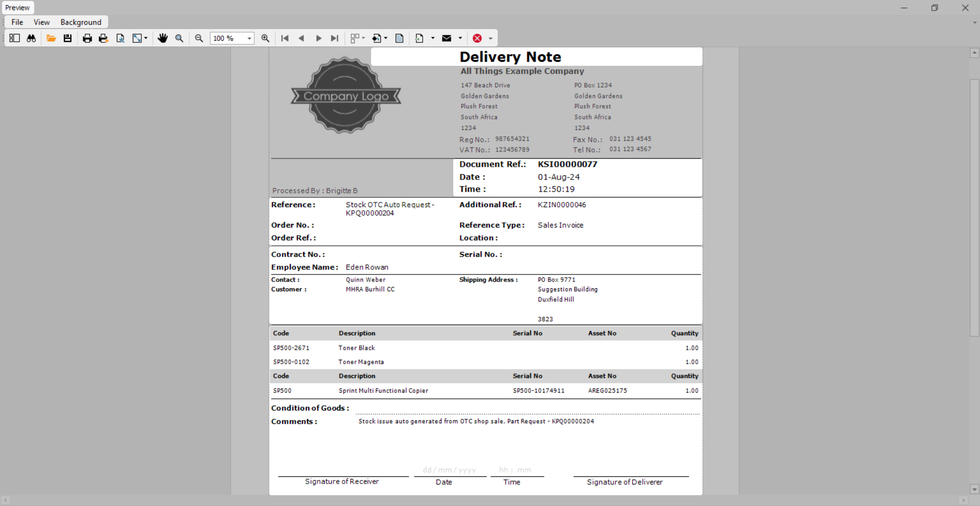Click the vertical scrollbar down arrow

pyautogui.click(x=974, y=489)
